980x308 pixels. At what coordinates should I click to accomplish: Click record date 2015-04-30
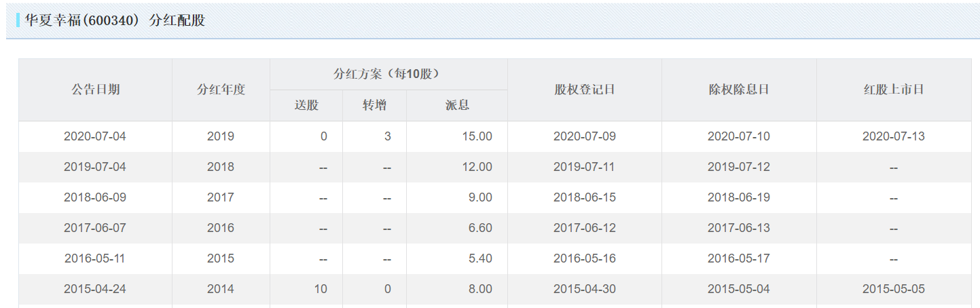(585, 289)
